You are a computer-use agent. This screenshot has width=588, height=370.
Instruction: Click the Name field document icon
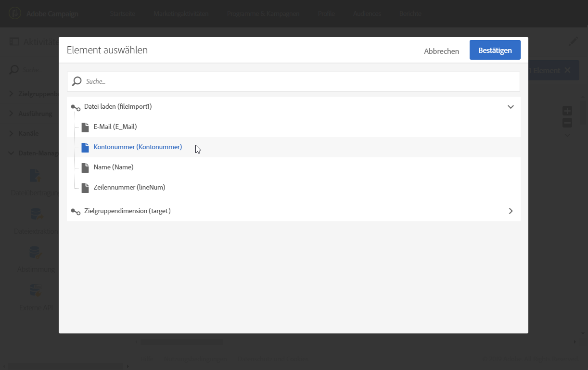[x=85, y=167]
